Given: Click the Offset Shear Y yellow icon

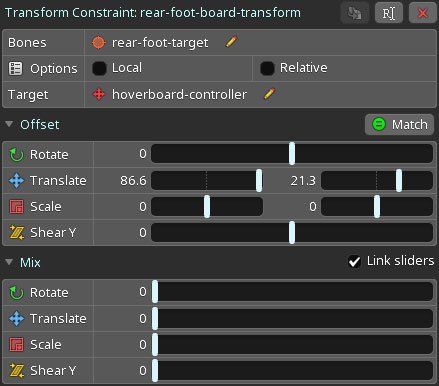Looking at the screenshot, I should 16,232.
